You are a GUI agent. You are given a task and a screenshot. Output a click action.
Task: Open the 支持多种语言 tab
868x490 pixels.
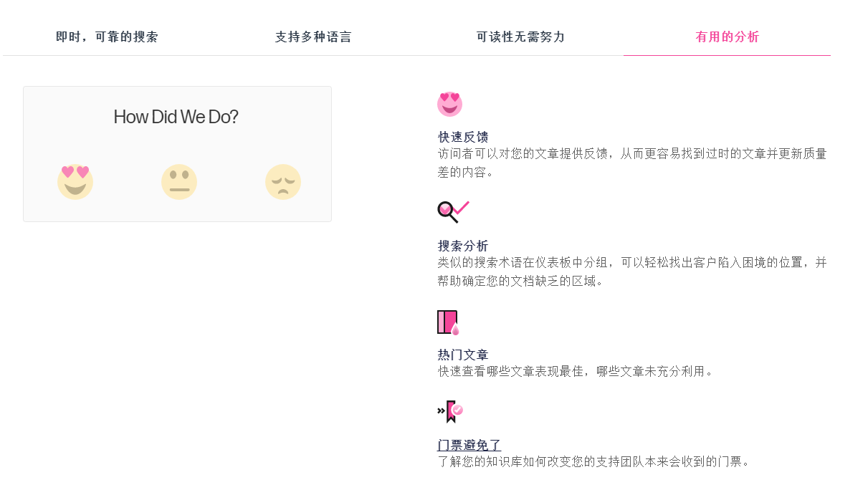point(313,37)
